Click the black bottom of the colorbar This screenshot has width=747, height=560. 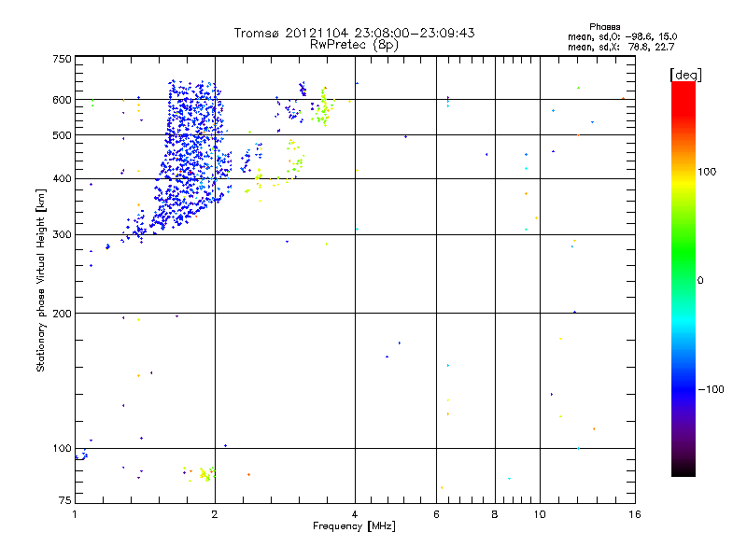point(684,469)
